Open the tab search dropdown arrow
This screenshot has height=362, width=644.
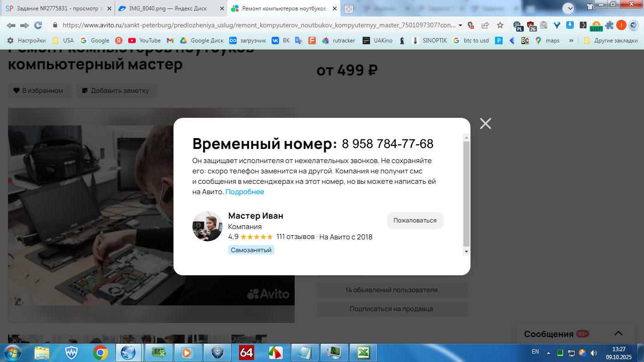coord(568,8)
